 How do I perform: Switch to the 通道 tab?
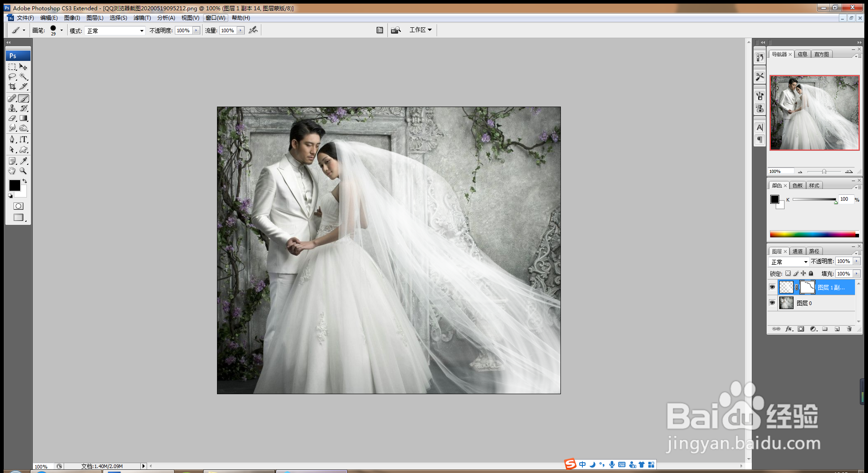798,251
